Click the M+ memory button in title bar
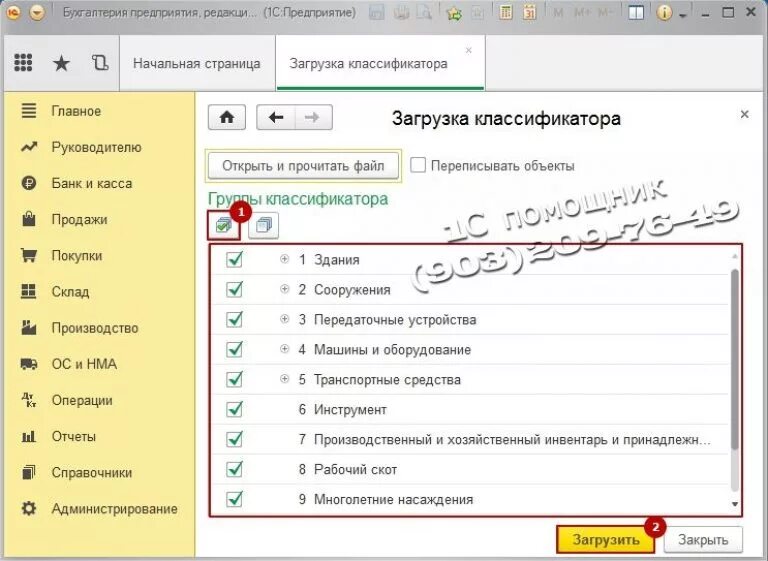The height and width of the screenshot is (561, 768). point(582,13)
